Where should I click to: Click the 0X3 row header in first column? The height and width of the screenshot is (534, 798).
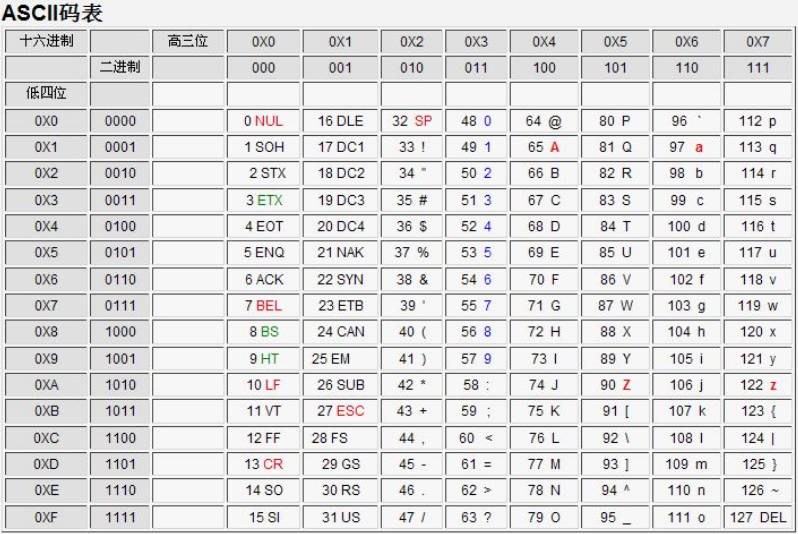[x=46, y=200]
